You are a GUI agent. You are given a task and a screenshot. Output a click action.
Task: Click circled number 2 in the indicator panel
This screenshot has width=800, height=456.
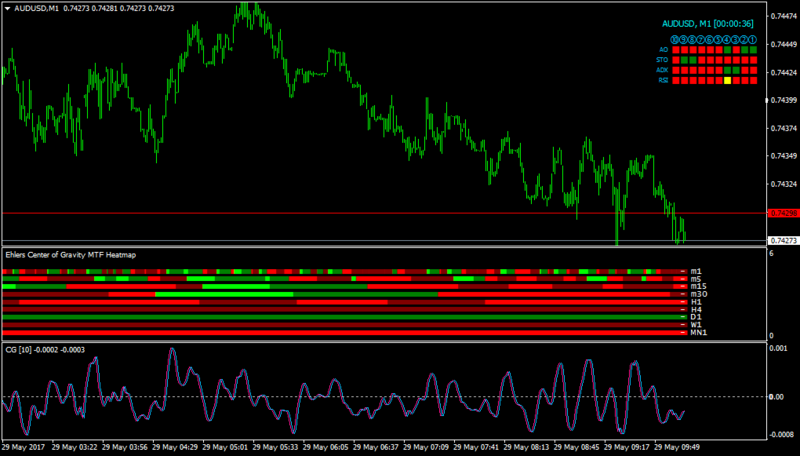click(x=744, y=40)
